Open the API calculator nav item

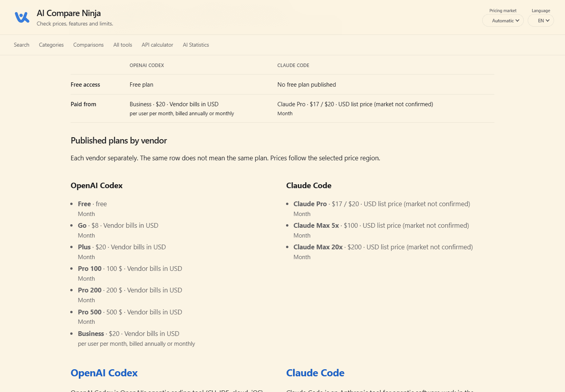click(x=157, y=45)
